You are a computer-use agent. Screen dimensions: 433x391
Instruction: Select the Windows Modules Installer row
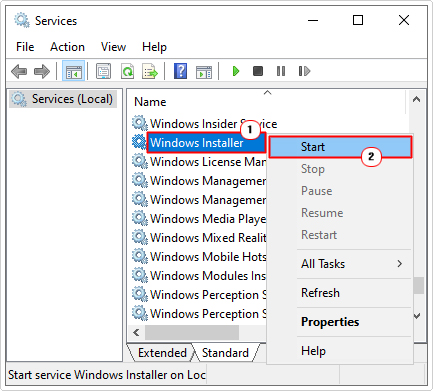coord(208,276)
